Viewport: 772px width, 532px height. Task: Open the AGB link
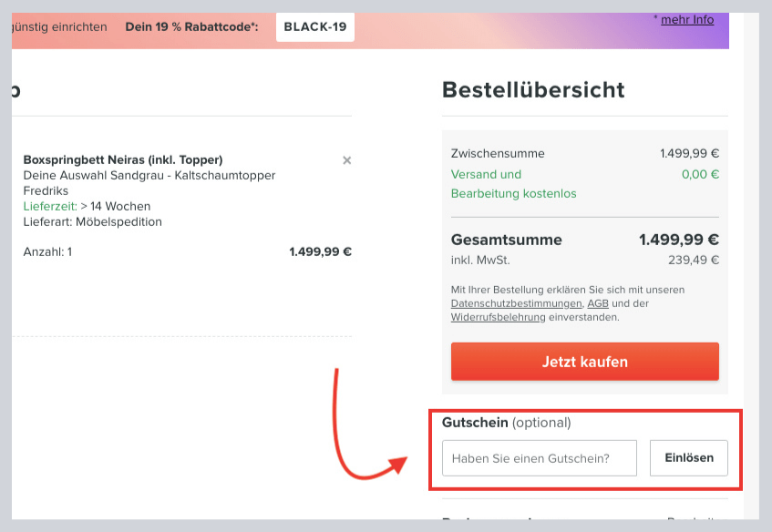[x=598, y=303]
